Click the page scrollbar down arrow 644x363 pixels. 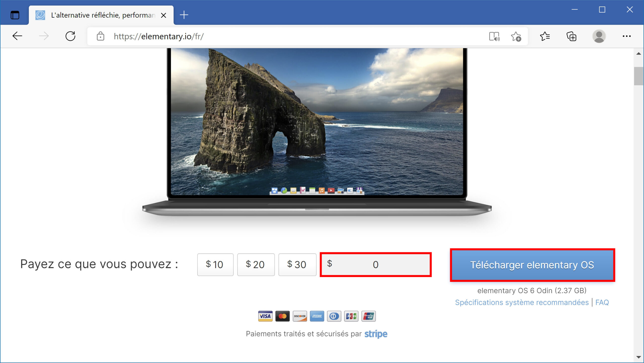638,357
